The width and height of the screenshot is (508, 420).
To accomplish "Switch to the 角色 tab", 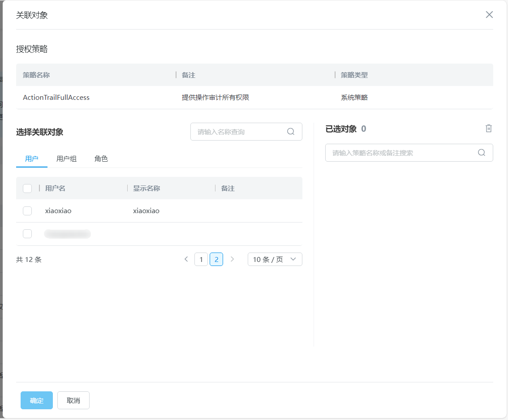I will pos(101,159).
